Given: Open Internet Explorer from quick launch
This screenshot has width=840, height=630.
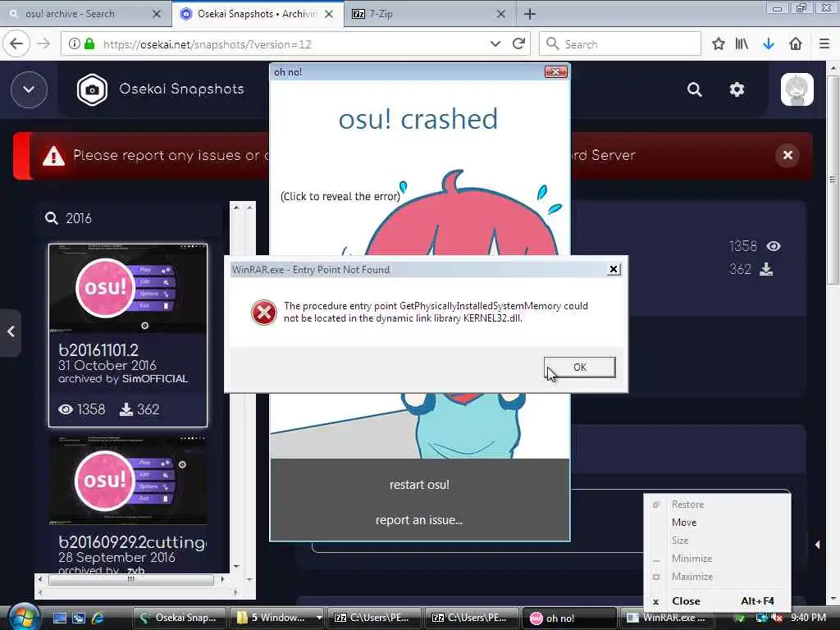Looking at the screenshot, I should (x=98, y=618).
